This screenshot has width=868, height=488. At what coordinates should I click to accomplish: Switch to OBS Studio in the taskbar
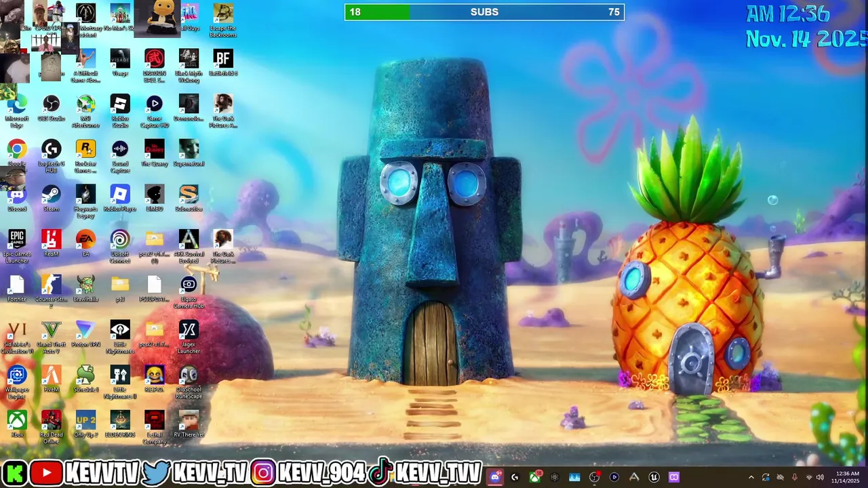click(594, 477)
